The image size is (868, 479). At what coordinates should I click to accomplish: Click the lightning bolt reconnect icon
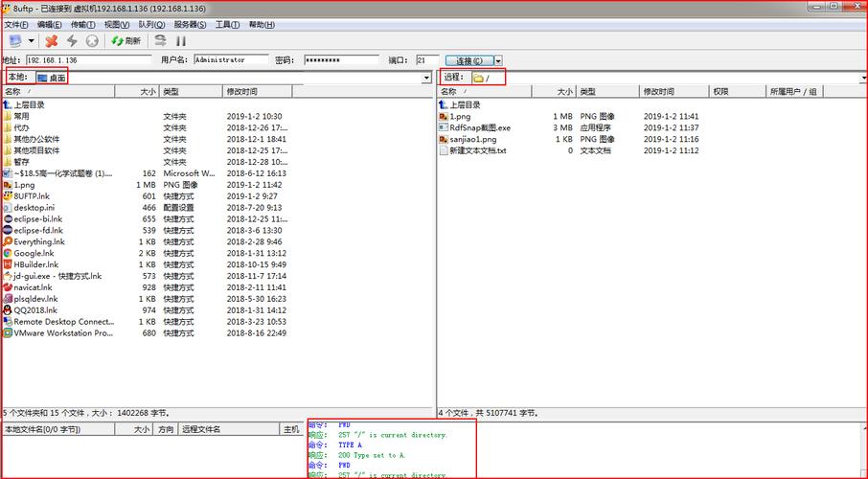tap(72, 41)
